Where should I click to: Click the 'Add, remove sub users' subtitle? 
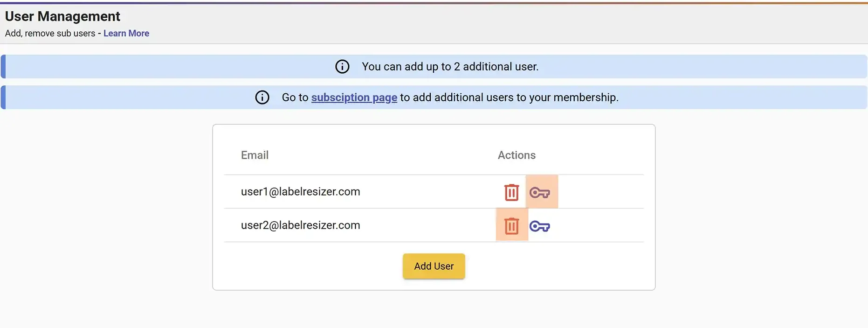pos(50,33)
